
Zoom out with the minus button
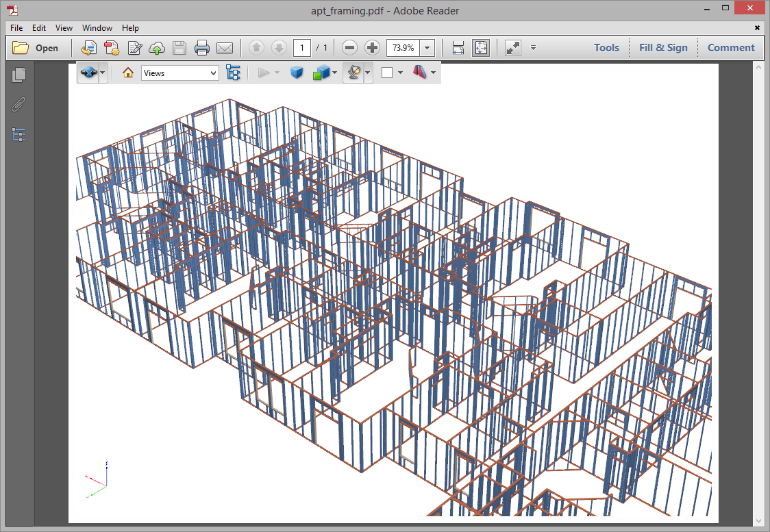tap(349, 48)
